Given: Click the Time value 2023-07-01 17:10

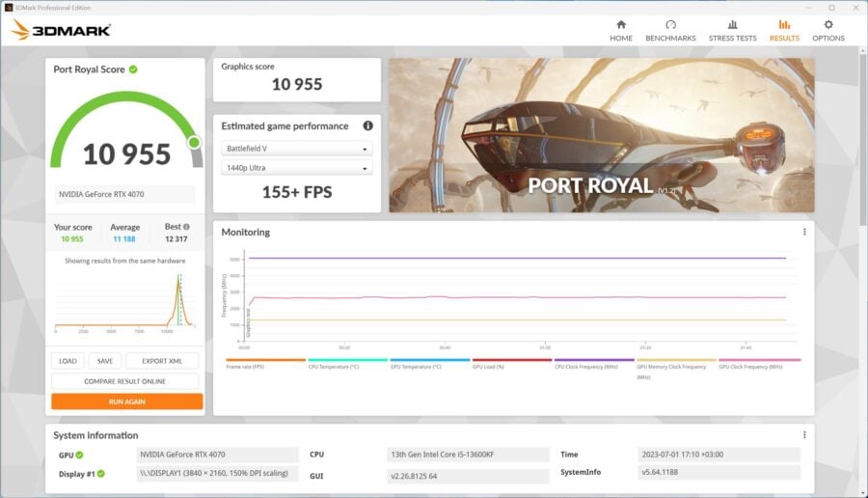Looking at the screenshot, I should tap(719, 455).
